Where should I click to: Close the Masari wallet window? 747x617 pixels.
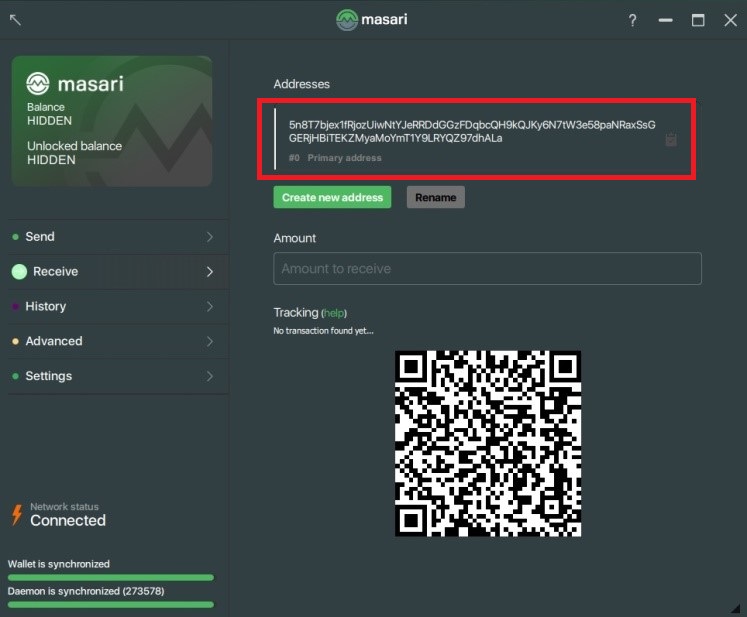[x=730, y=20]
